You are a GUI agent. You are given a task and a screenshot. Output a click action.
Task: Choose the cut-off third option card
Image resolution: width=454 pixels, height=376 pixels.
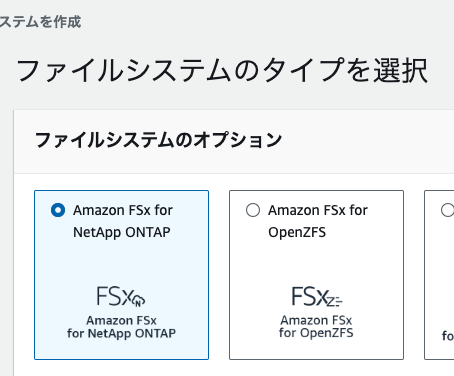(x=439, y=275)
